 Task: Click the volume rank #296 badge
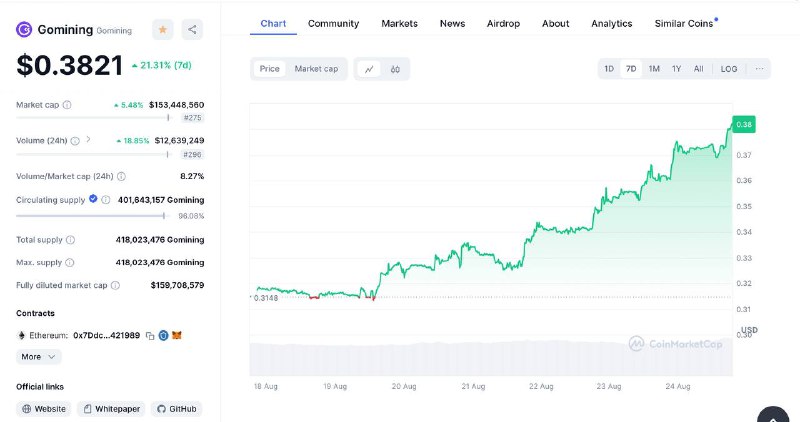click(193, 154)
